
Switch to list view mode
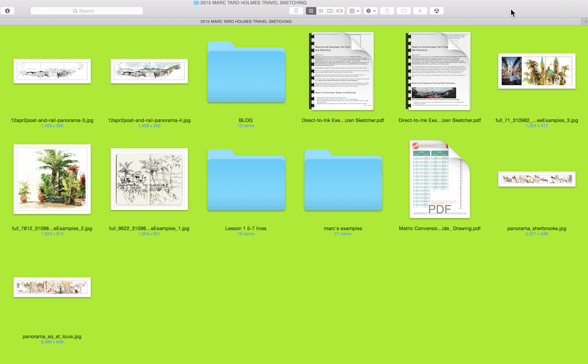pyautogui.click(x=321, y=11)
